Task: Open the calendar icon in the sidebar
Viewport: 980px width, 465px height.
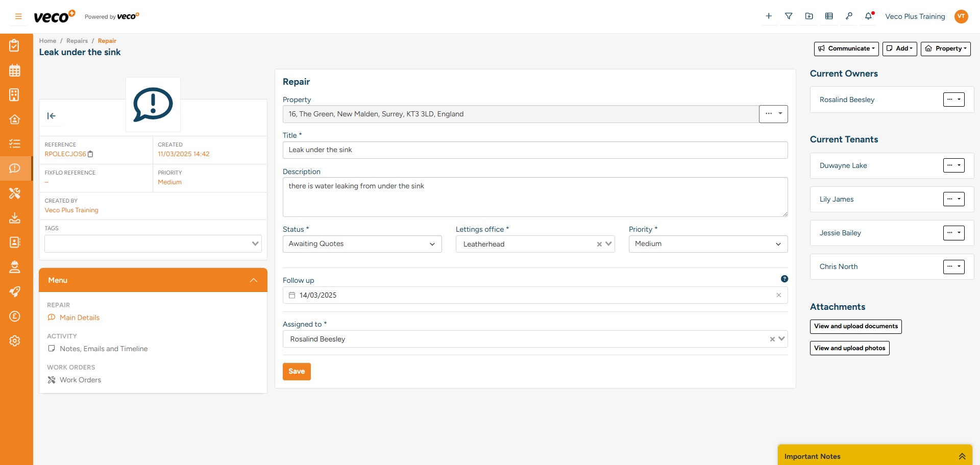Action: coord(15,70)
